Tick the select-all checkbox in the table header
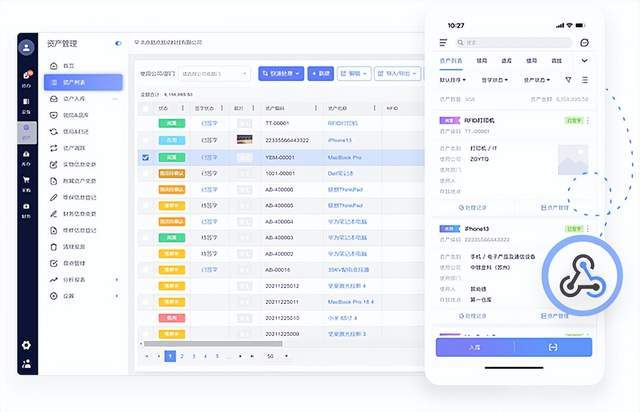Screen dimensions: 640x412 tap(146, 107)
